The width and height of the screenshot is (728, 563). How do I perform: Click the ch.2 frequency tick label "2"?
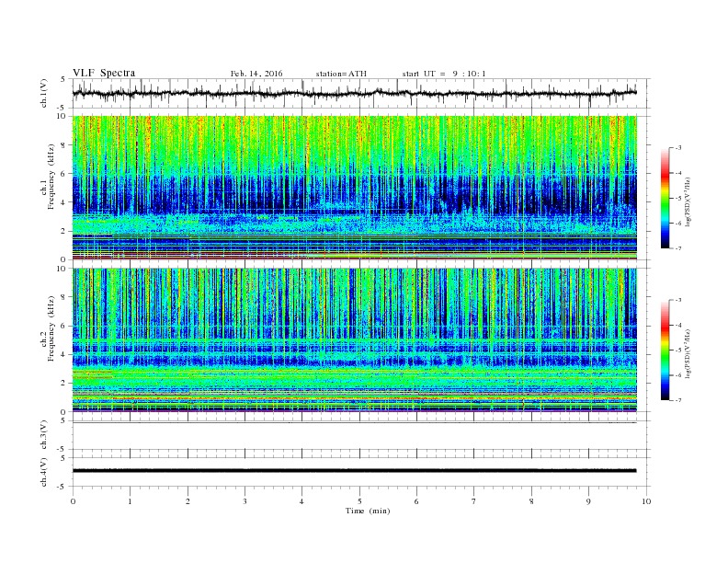click(63, 384)
